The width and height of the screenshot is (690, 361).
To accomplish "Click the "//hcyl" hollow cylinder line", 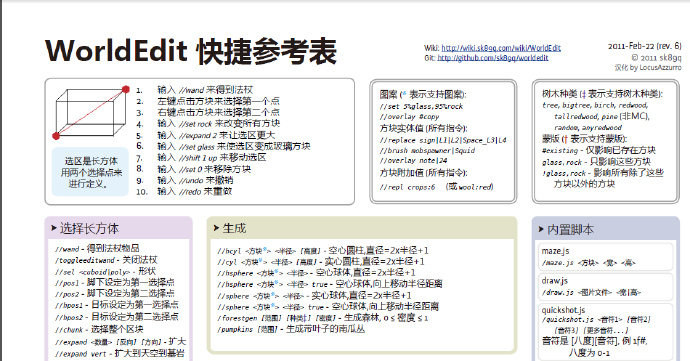I will coord(323,250).
